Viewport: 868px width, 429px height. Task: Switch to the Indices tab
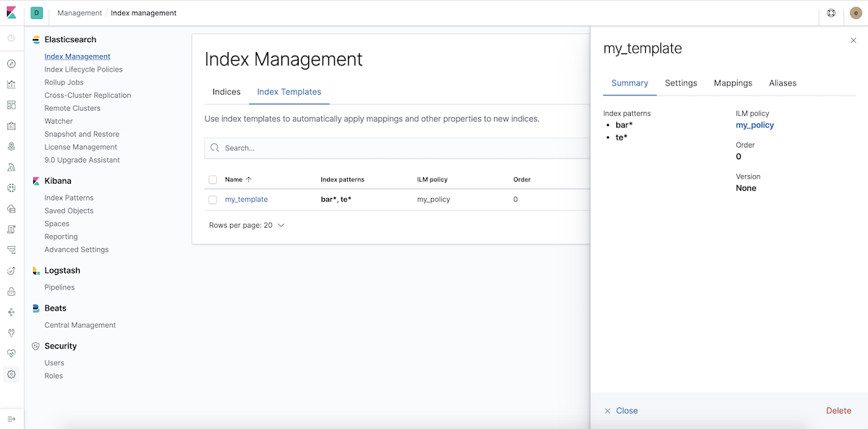click(x=226, y=92)
